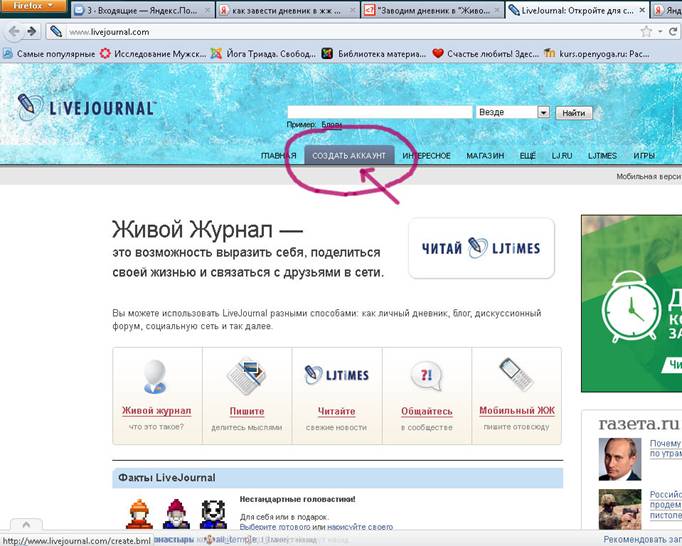Switch to Яндекс.Почта Входящие tab
Viewport: 682px width, 546px height.
tap(141, 10)
